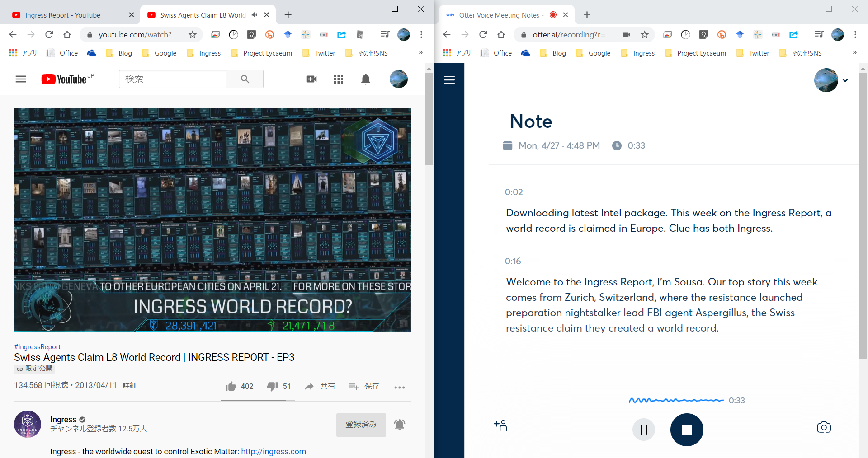Open Chrome menu in Otter window
Screen dimensions: 868x458
[855, 34]
